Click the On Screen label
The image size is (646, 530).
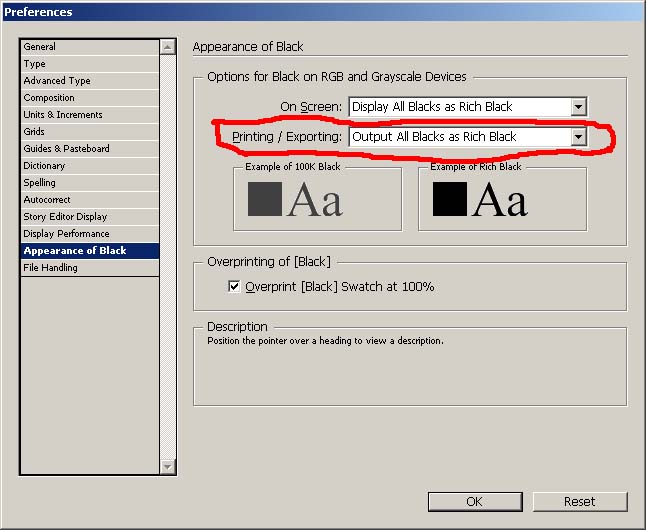tap(311, 107)
